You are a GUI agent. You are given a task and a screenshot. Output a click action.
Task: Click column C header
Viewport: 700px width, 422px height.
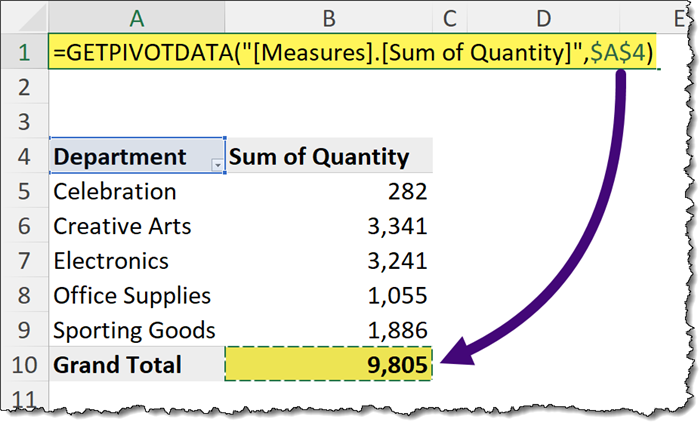click(449, 16)
